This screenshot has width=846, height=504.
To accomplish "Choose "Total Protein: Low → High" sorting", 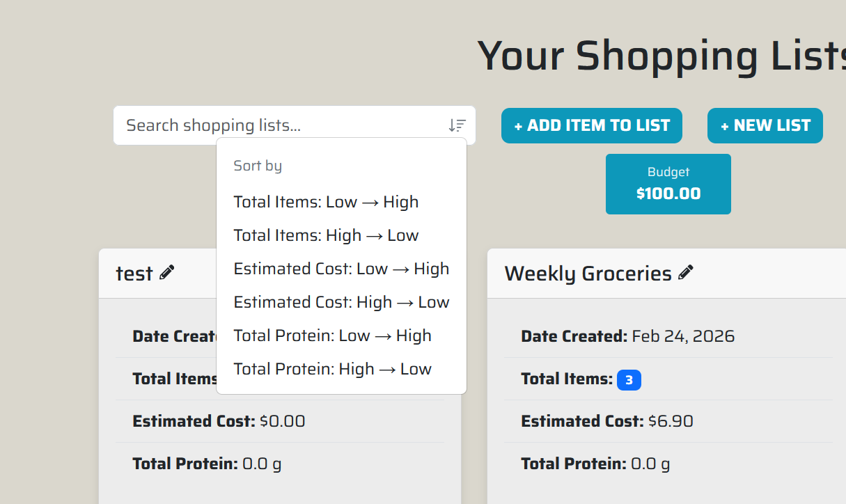I will [x=333, y=336].
